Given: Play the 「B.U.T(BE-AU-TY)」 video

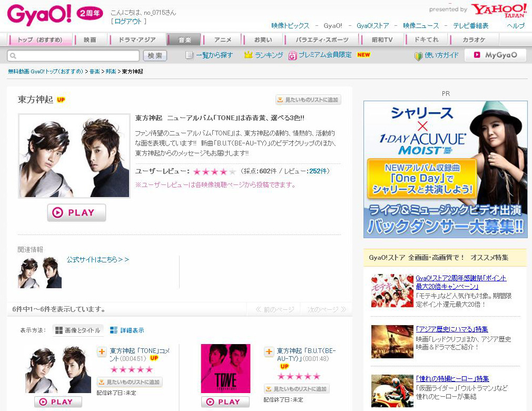Looking at the screenshot, I should click(x=225, y=402).
